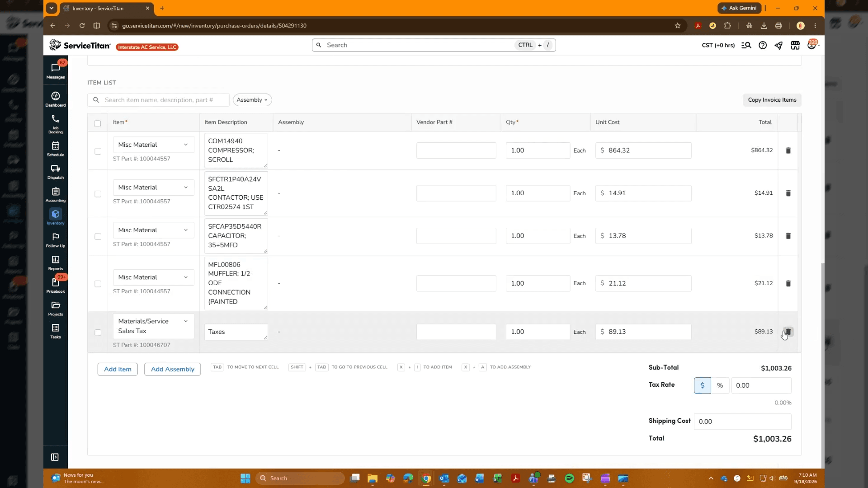Click the Interstate AC Service, LLC badge

coord(147,47)
